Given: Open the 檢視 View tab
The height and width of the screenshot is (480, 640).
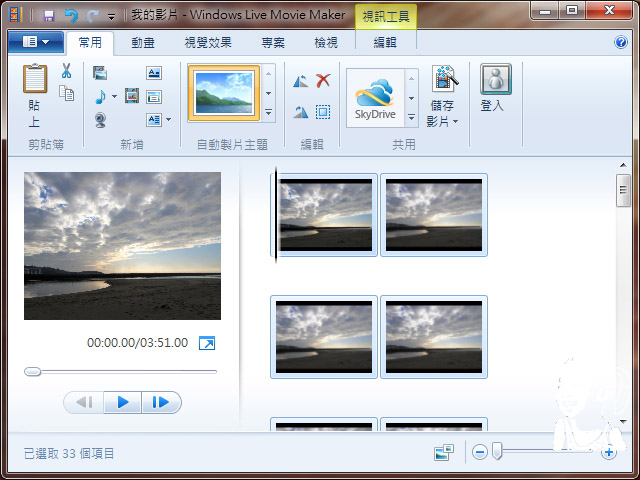Looking at the screenshot, I should click(326, 42).
